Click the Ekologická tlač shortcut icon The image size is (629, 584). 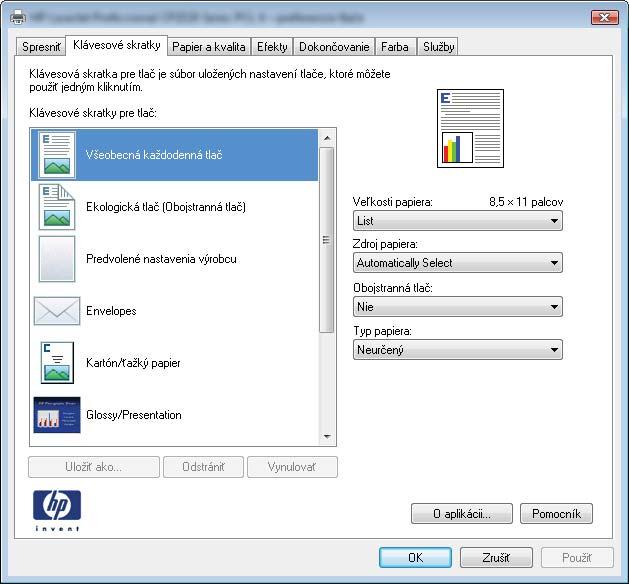(x=57, y=207)
